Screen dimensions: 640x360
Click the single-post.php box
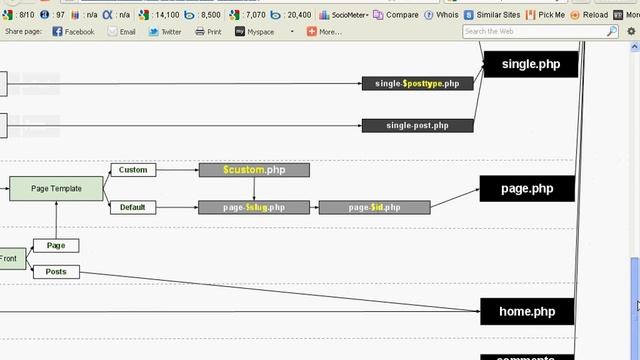418,126
